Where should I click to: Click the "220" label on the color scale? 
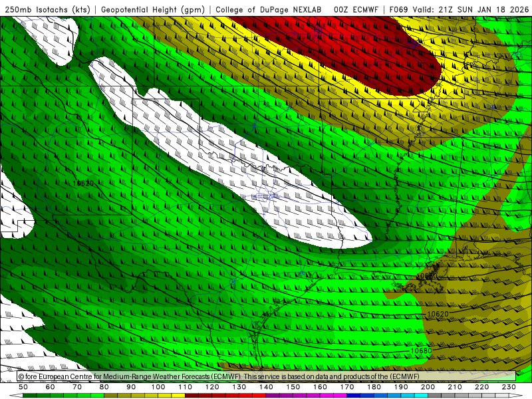(x=482, y=387)
